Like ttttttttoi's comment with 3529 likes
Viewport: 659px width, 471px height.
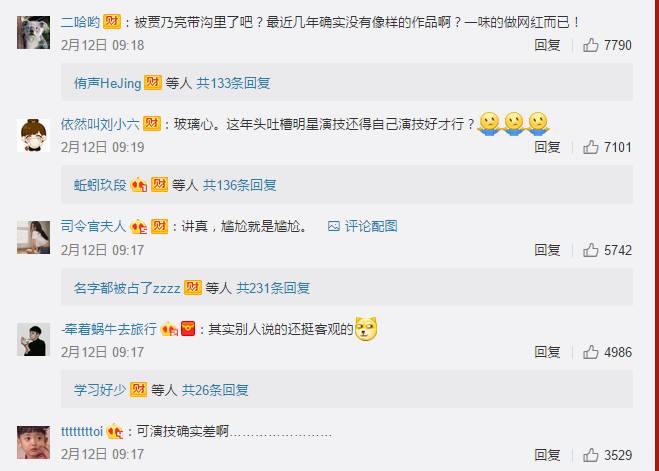590,455
